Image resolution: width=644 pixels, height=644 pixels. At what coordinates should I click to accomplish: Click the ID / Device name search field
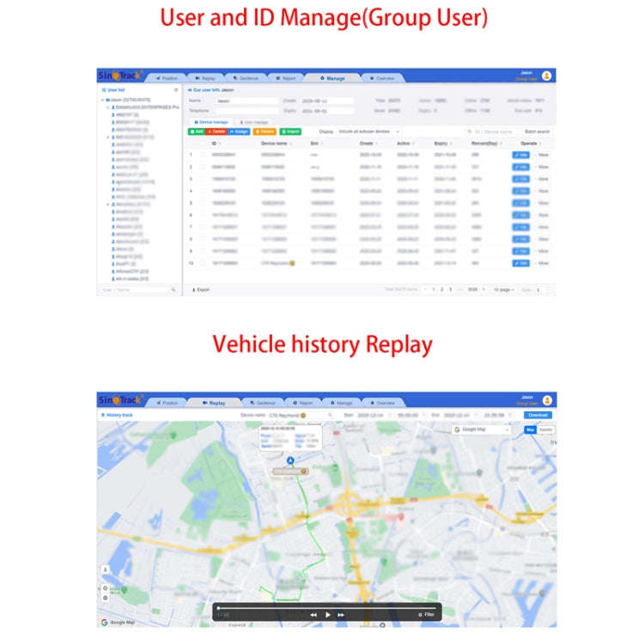pos(491,131)
